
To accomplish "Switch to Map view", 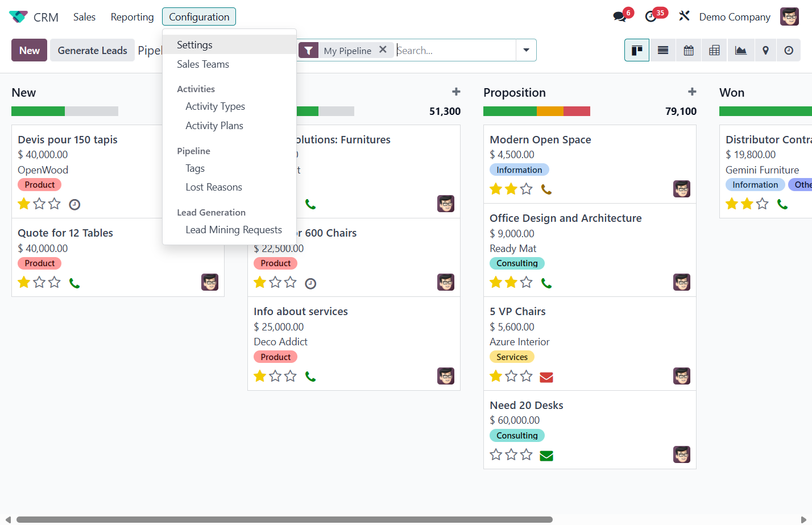I will (766, 50).
